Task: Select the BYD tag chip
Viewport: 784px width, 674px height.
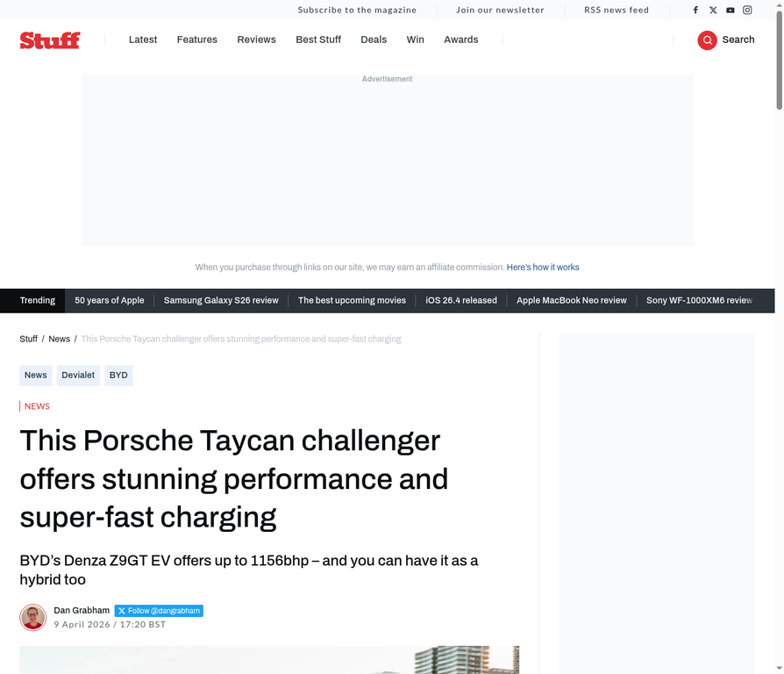Action: coord(118,376)
